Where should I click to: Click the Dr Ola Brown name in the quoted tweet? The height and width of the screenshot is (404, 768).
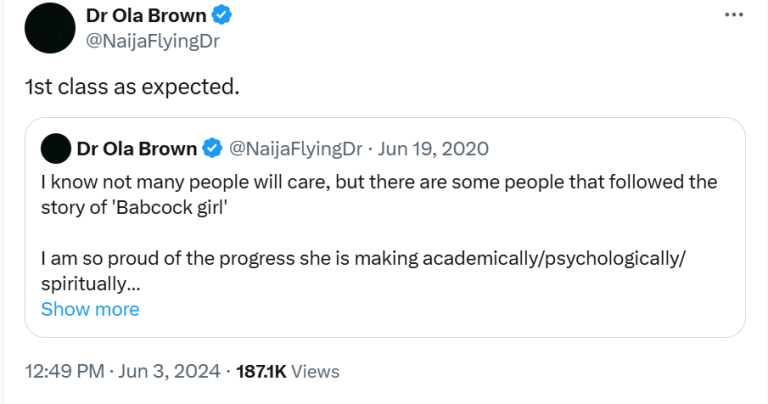[136, 149]
